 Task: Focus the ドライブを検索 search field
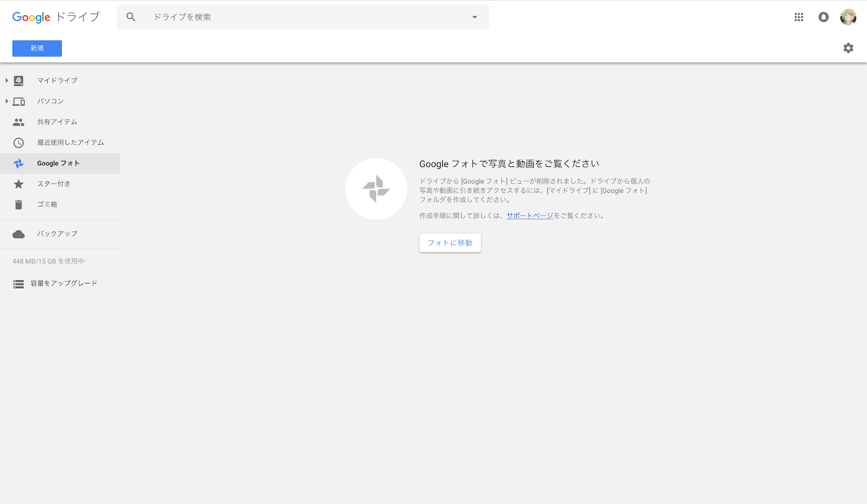point(302,17)
